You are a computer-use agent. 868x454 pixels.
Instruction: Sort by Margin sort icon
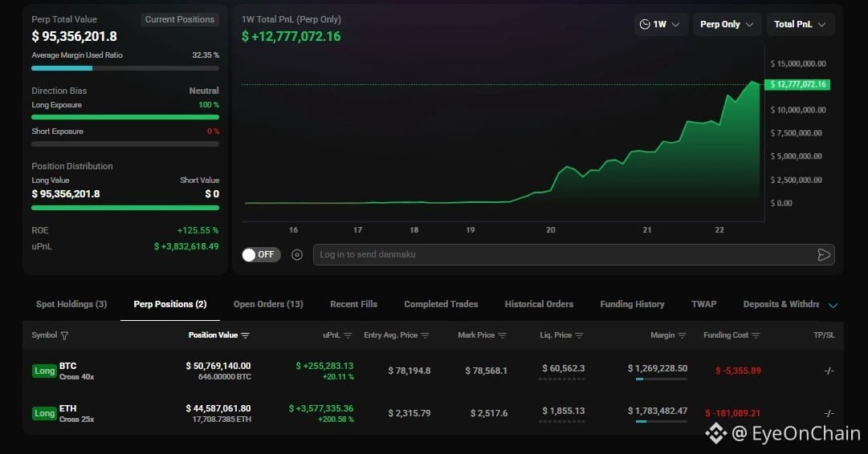coord(682,335)
